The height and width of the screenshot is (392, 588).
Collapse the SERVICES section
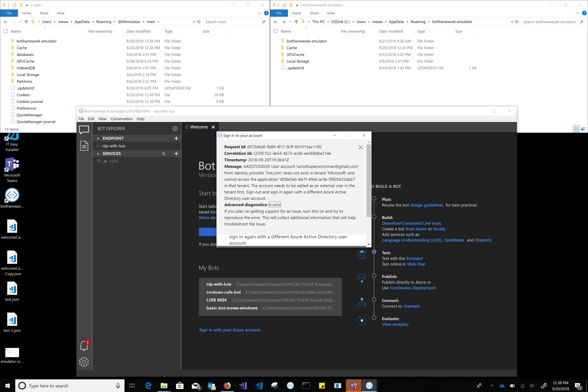pyautogui.click(x=98, y=154)
